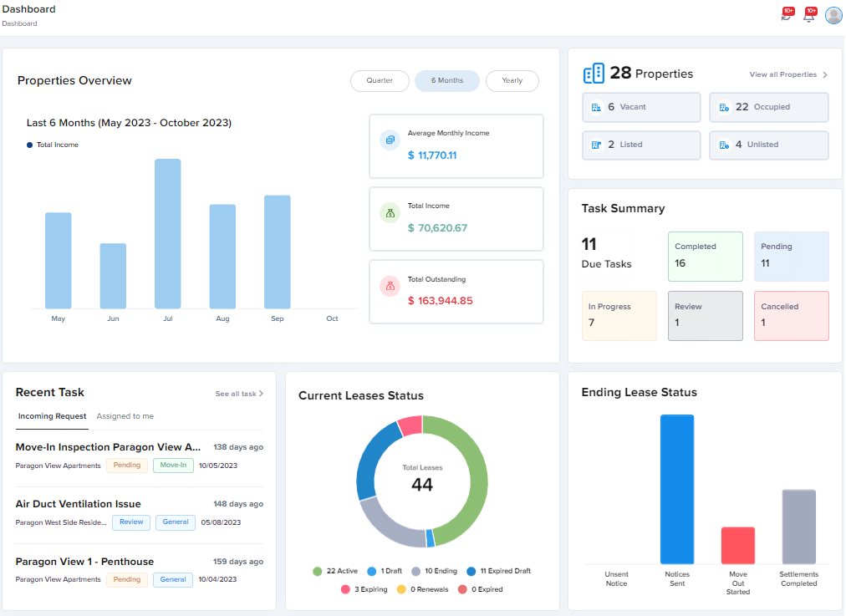Click the Average Monthly Income coins icon
Screen dimensions: 846x616
390,140
